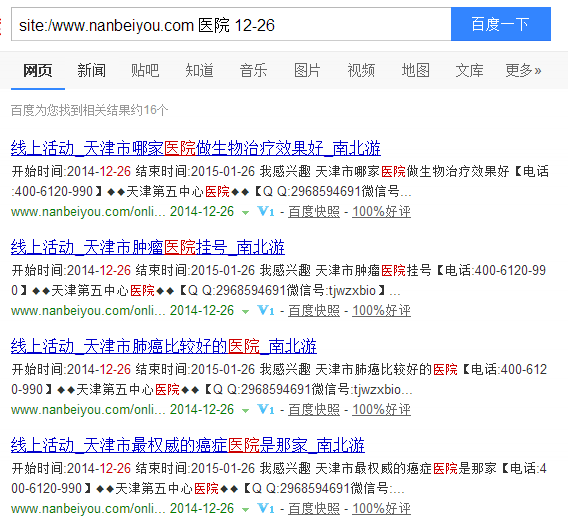568x528 pixels.
Task: Click V1 credibility icon of 最权威的癌症 result
Action: click(266, 508)
